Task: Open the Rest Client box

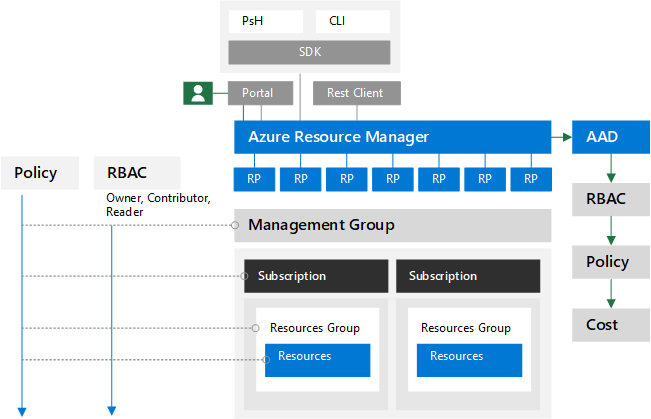Action: [x=357, y=93]
